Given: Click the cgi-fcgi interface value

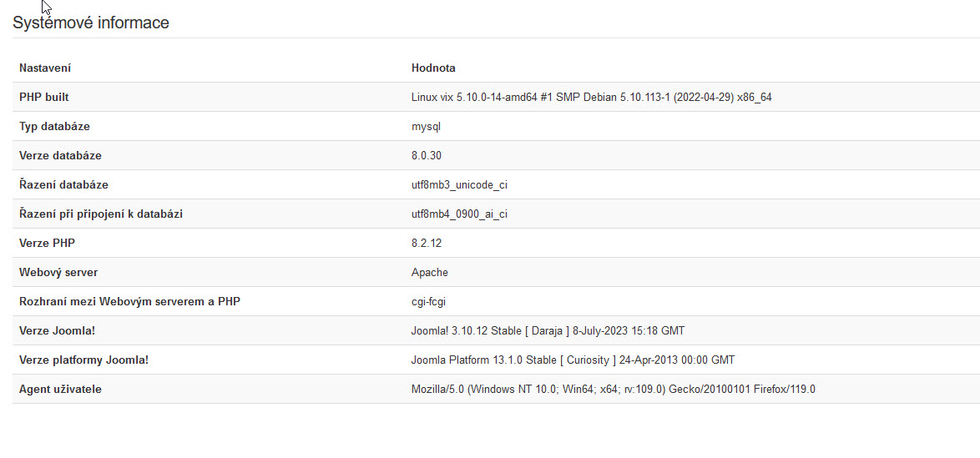Looking at the screenshot, I should coord(428,302).
